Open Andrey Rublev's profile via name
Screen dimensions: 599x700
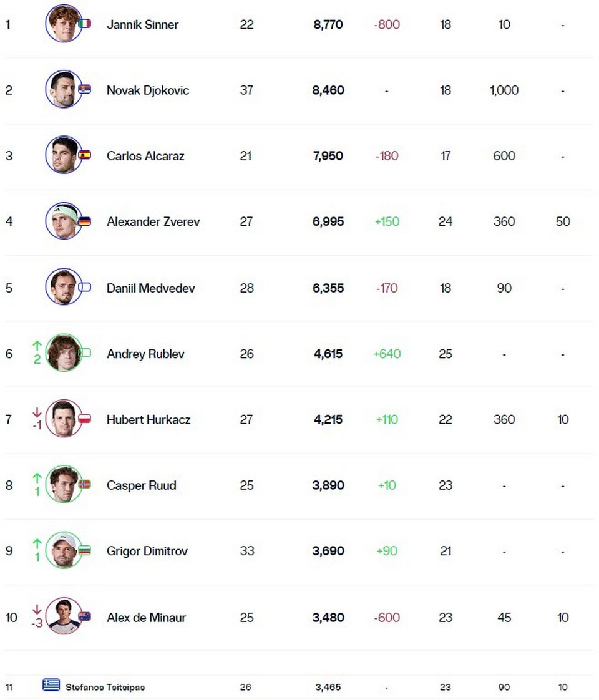pos(145,354)
